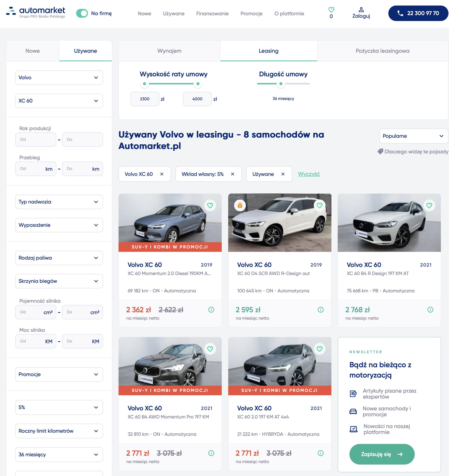This screenshot has height=476, width=449.
Task: Expand the Rodzaj paliwa dropdown
Action: [59, 258]
